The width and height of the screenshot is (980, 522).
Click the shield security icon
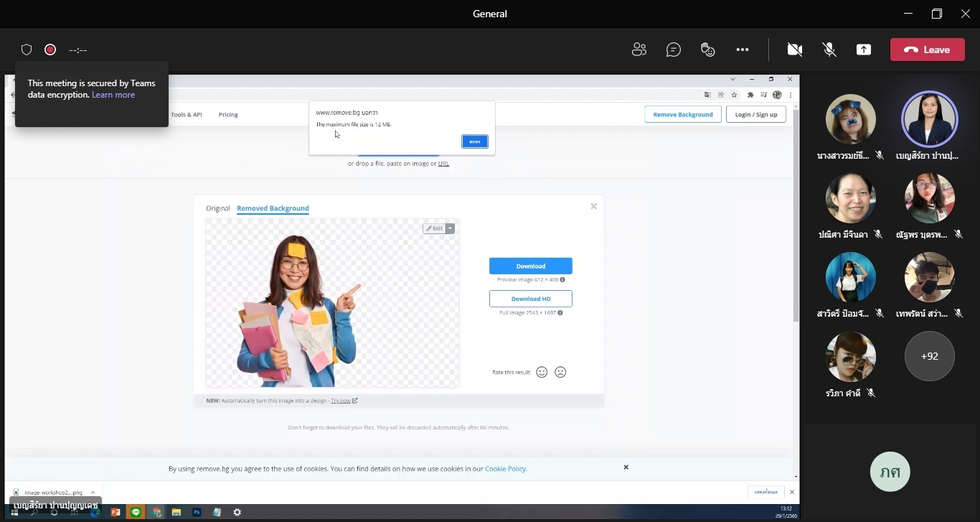[x=27, y=50]
